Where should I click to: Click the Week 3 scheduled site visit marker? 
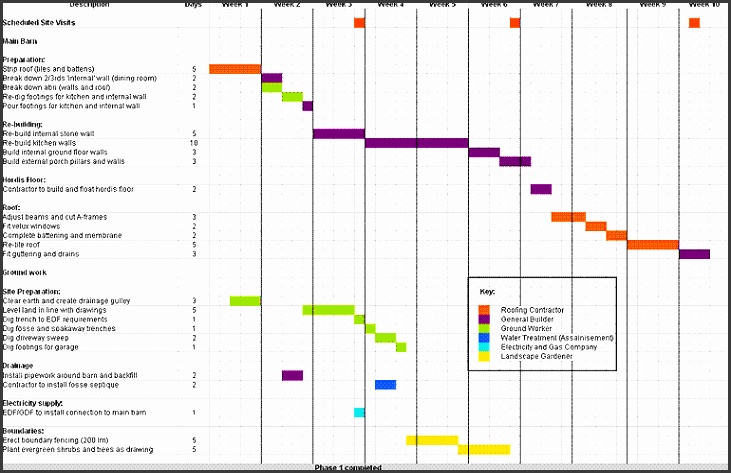359,22
